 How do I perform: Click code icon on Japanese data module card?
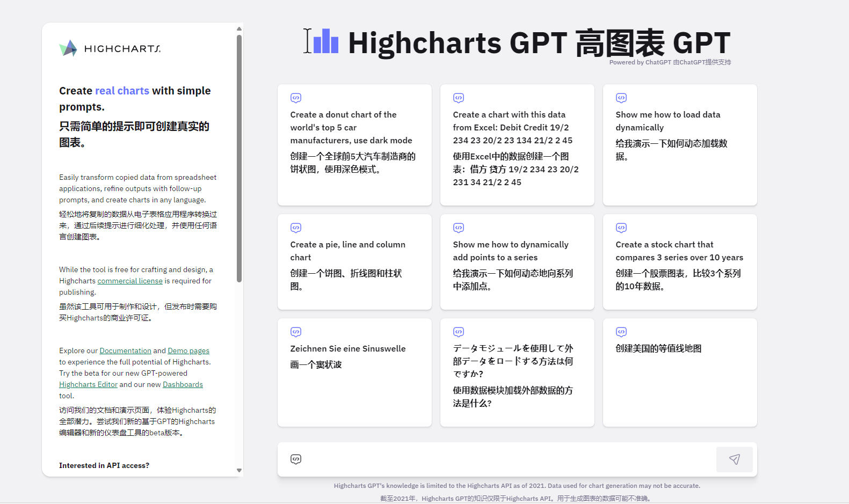point(459,332)
